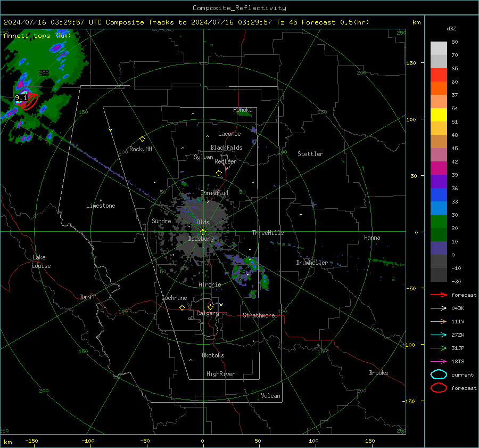479x448 pixels.
Task: Click the Airdrie city label
Action: 210,284
